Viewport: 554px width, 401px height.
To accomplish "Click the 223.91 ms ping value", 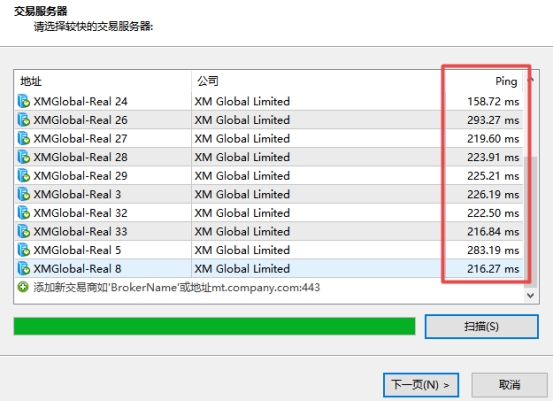I will coord(493,157).
